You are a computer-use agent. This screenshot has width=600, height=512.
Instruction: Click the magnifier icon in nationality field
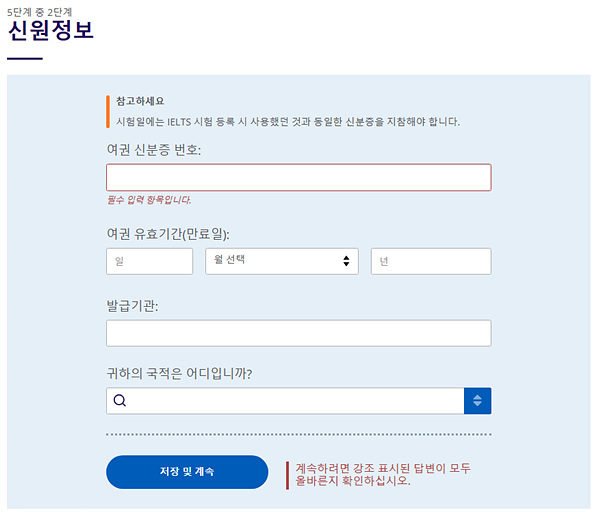(x=119, y=401)
